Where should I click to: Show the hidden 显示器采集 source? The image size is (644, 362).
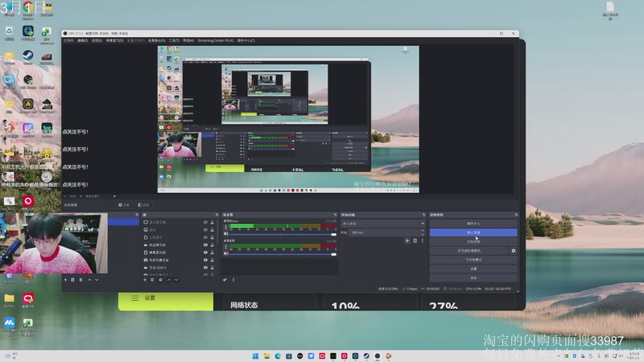coord(205,223)
